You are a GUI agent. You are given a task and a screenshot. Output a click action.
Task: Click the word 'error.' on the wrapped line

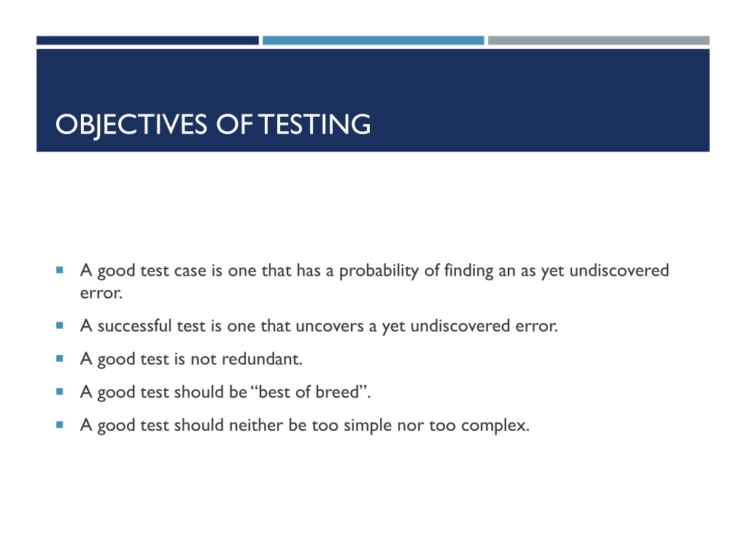(101, 293)
